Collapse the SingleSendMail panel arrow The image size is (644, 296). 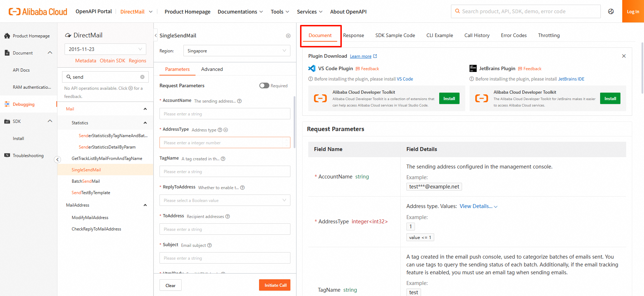click(156, 35)
